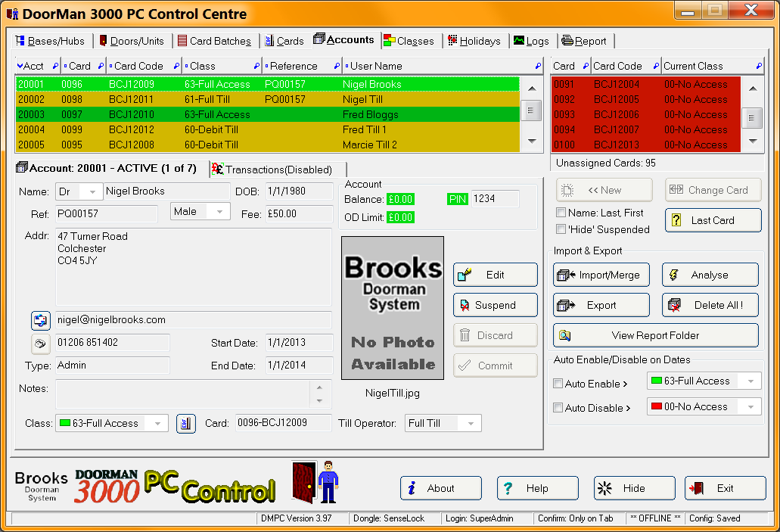780x532 pixels.
Task: Open the Doors/Units tab
Action: 132,41
